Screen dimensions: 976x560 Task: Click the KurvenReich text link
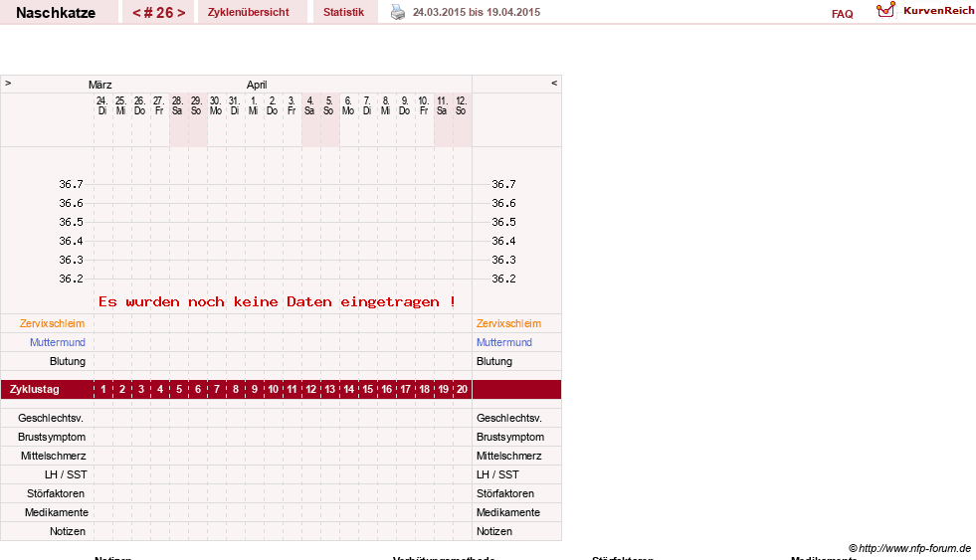pos(938,11)
